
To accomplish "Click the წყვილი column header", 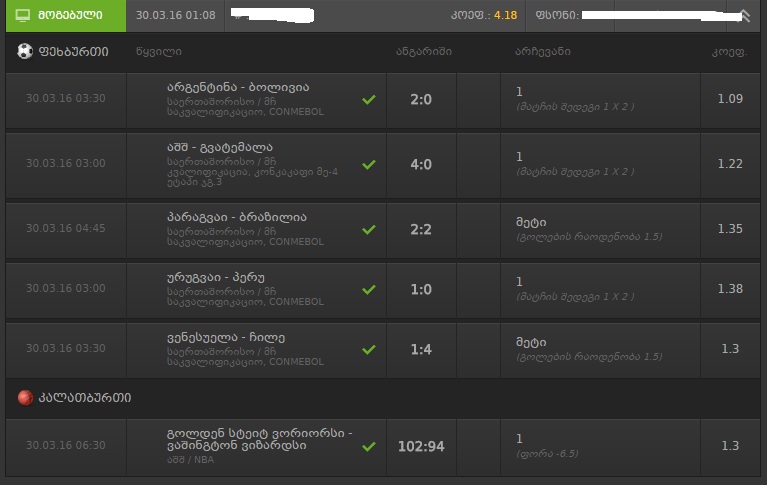I will pyautogui.click(x=159, y=51).
